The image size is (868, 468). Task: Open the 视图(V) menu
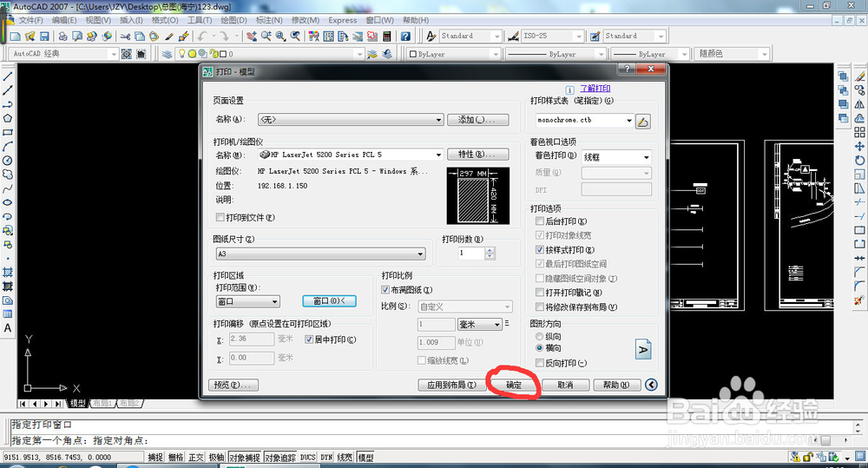pyautogui.click(x=98, y=20)
